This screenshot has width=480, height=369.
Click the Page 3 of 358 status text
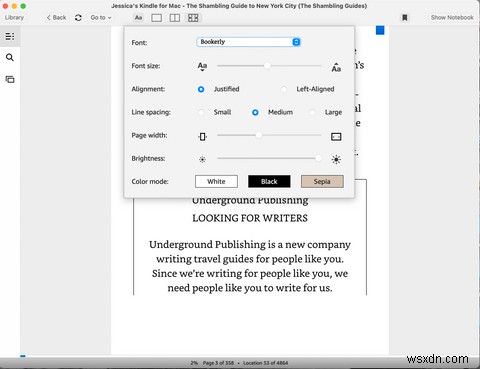click(x=218, y=363)
